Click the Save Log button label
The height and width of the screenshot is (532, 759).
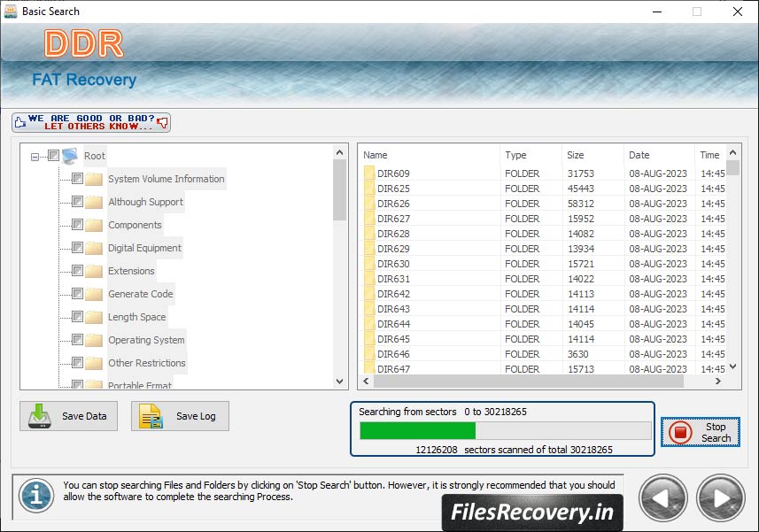tap(196, 416)
